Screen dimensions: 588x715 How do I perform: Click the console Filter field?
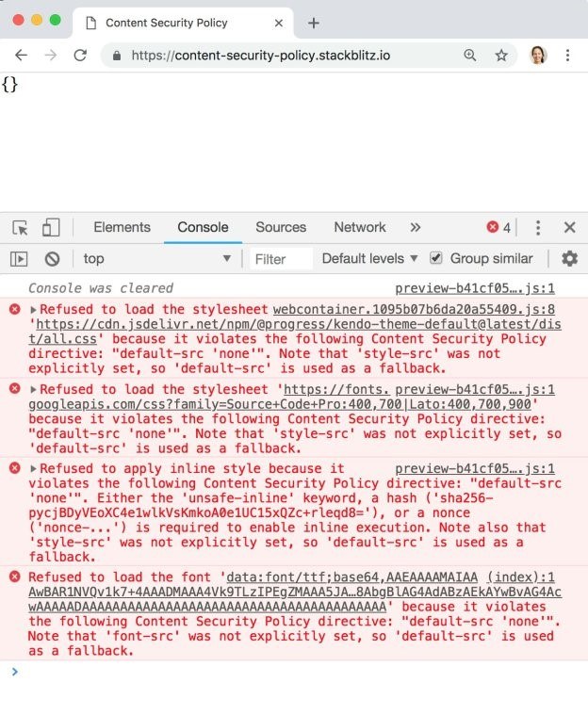pyautogui.click(x=281, y=259)
